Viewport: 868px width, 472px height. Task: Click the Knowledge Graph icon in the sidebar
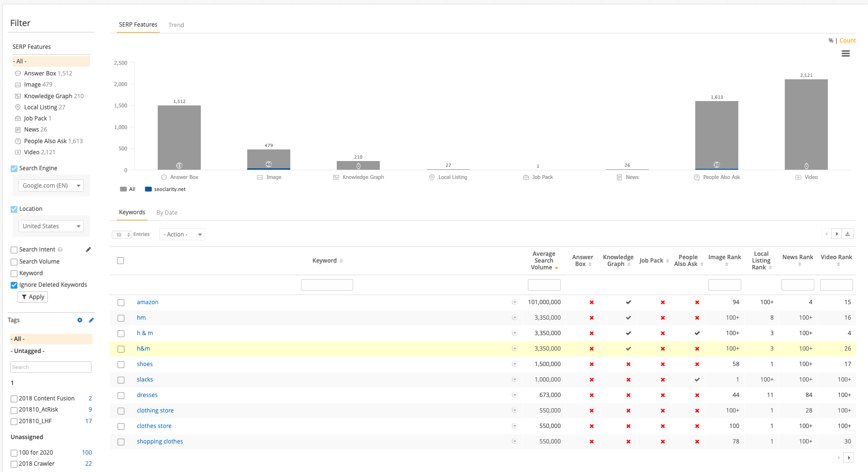coord(17,96)
